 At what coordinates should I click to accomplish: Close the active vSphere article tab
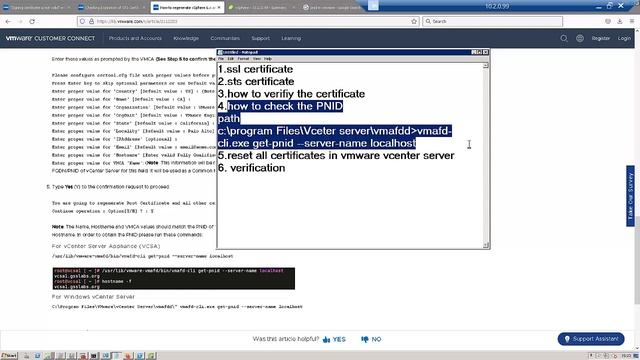(219, 7)
